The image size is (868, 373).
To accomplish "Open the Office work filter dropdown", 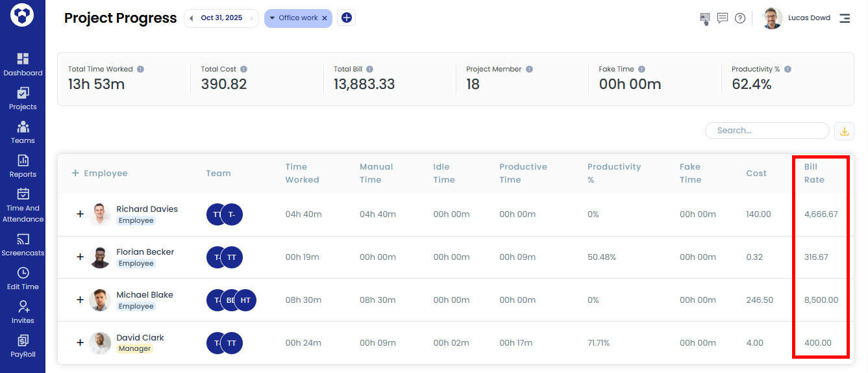I will coord(273,18).
